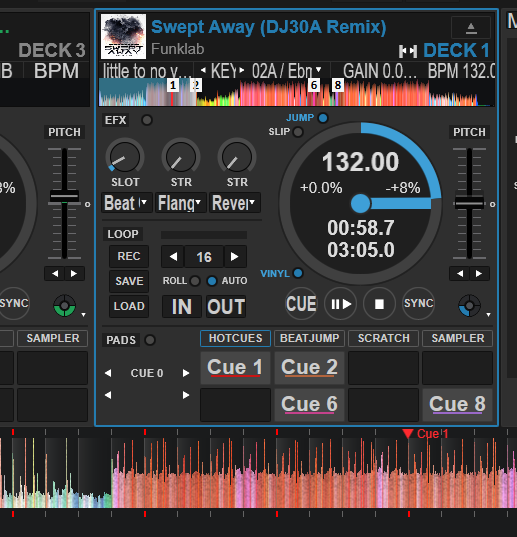Trigger the Cue 2 hotcue pad
517x537 pixels.
coord(309,368)
